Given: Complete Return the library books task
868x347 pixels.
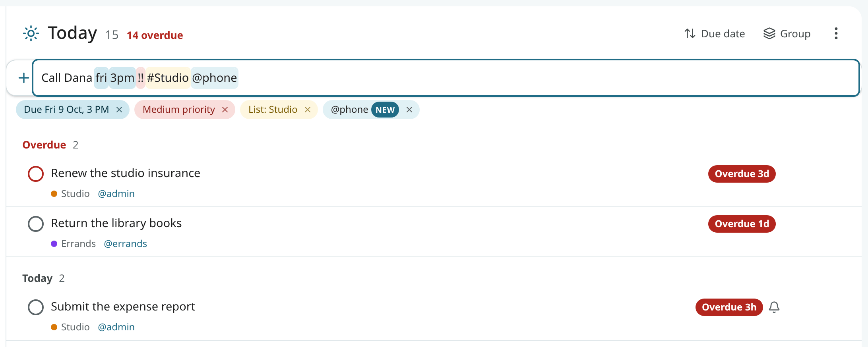Looking at the screenshot, I should tap(36, 224).
